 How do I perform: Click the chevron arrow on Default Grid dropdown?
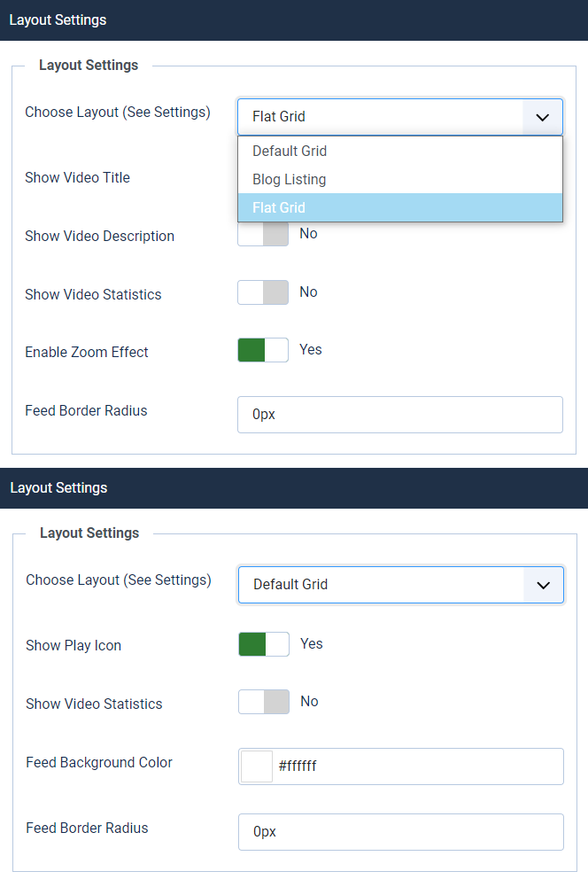[544, 585]
